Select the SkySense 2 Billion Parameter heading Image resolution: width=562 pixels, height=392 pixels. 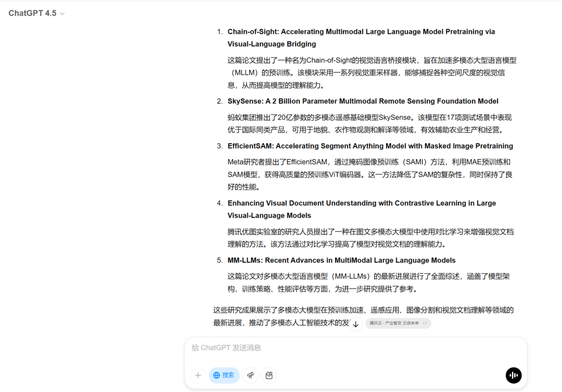pyautogui.click(x=363, y=101)
